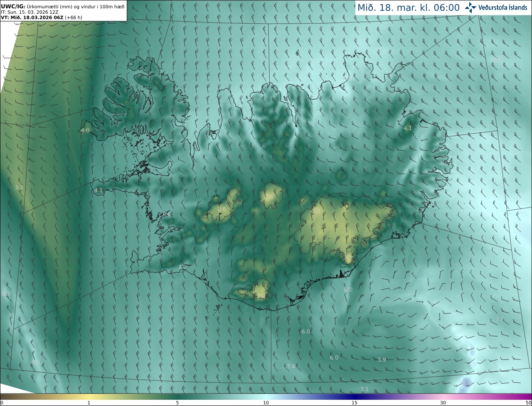
Task: Click the 5.9 precipitation value
Action: coord(382,360)
